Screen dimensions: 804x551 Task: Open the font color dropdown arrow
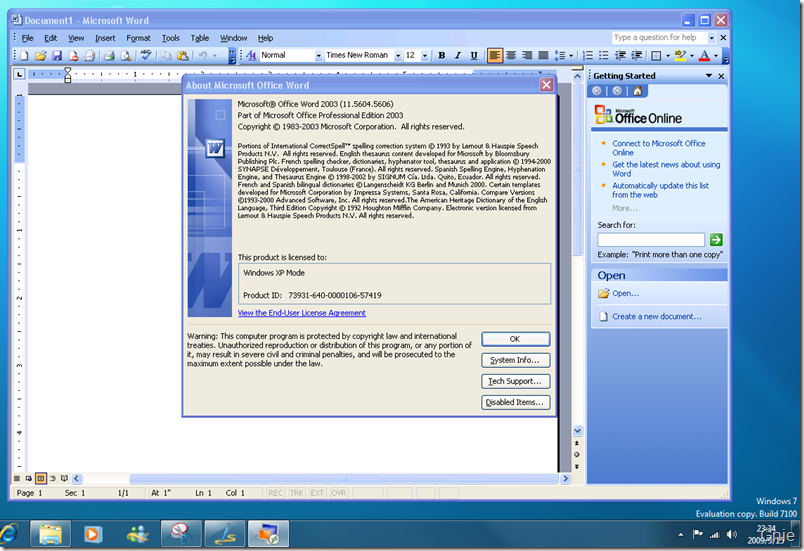[716, 55]
